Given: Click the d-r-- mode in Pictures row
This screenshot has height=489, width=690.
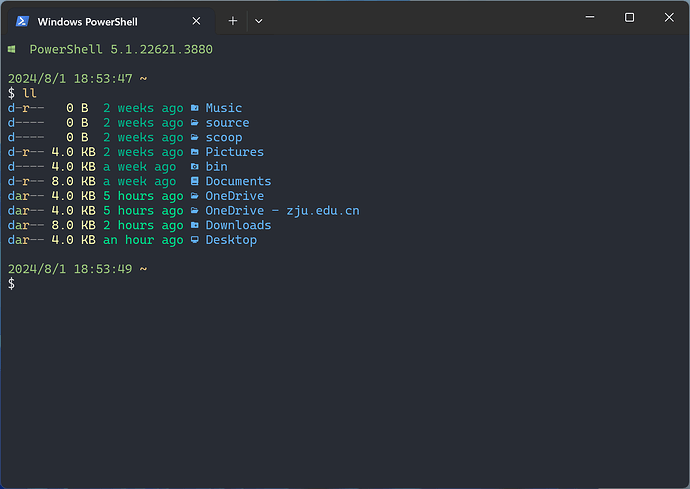Looking at the screenshot, I should point(26,152).
